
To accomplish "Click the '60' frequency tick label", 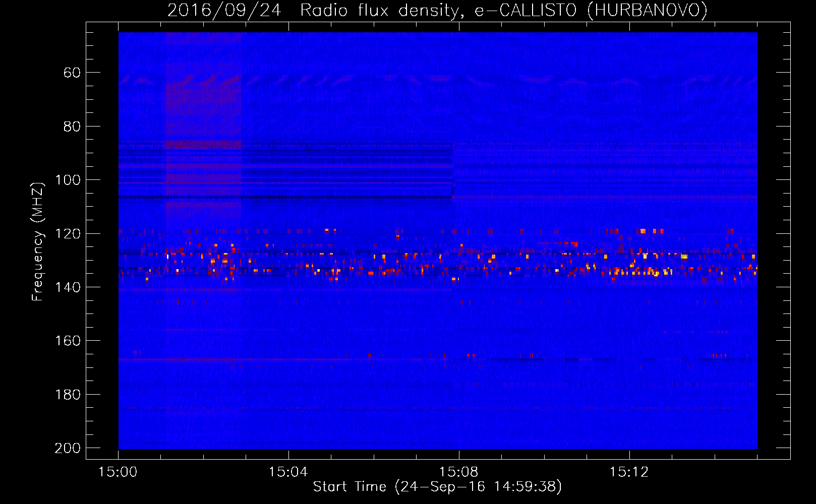I will coord(72,73).
